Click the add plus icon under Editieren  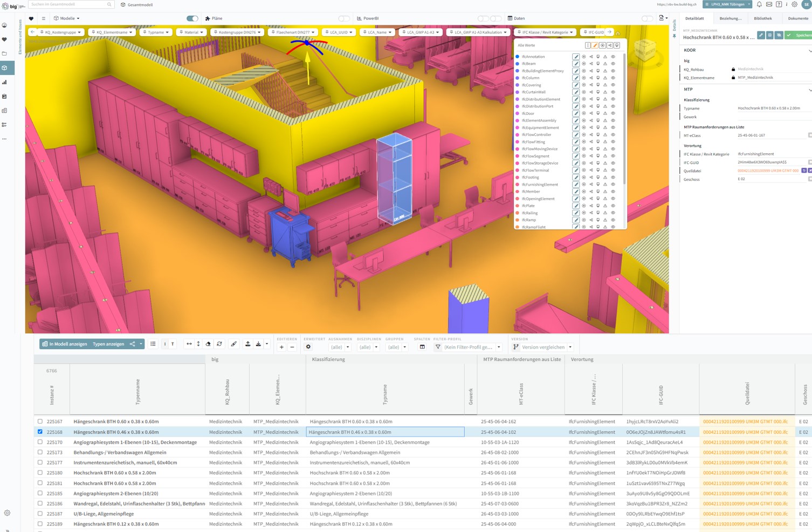click(281, 347)
